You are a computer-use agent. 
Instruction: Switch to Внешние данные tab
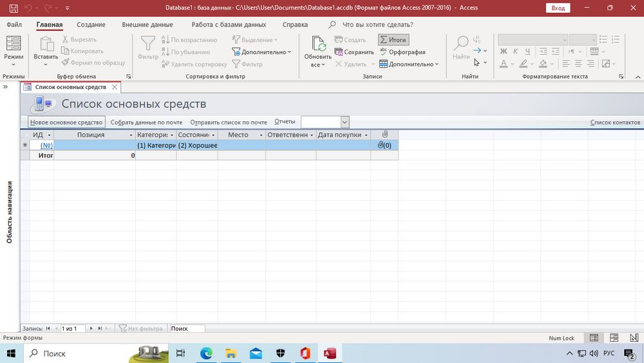pos(147,25)
